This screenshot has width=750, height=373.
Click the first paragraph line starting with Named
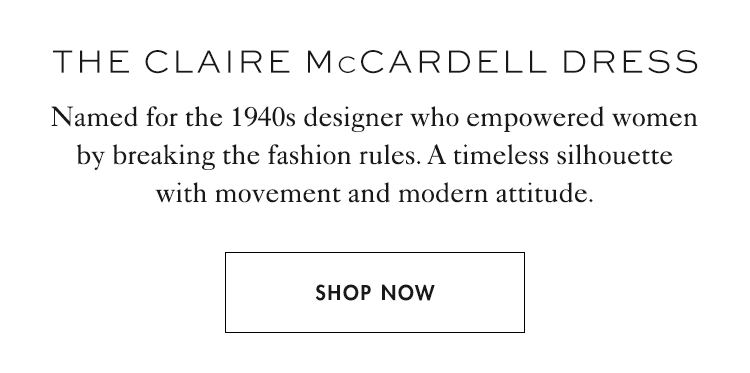[375, 119]
